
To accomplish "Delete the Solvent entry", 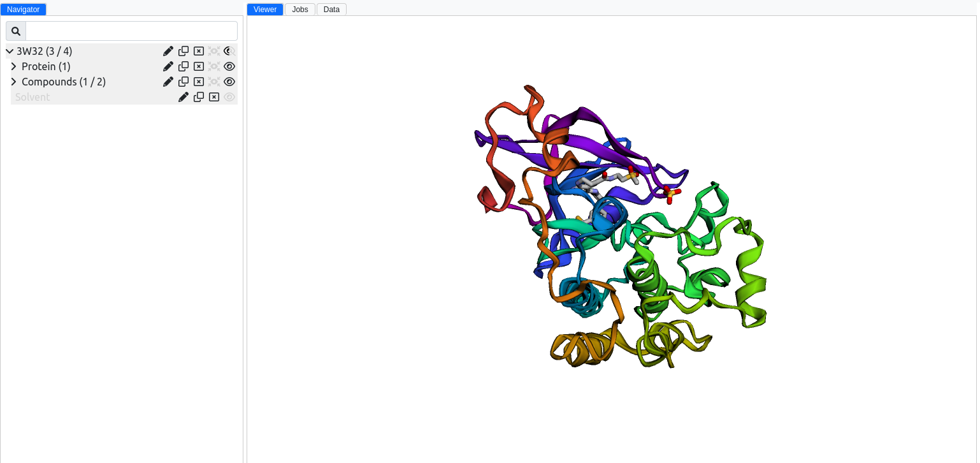I will click(x=214, y=97).
